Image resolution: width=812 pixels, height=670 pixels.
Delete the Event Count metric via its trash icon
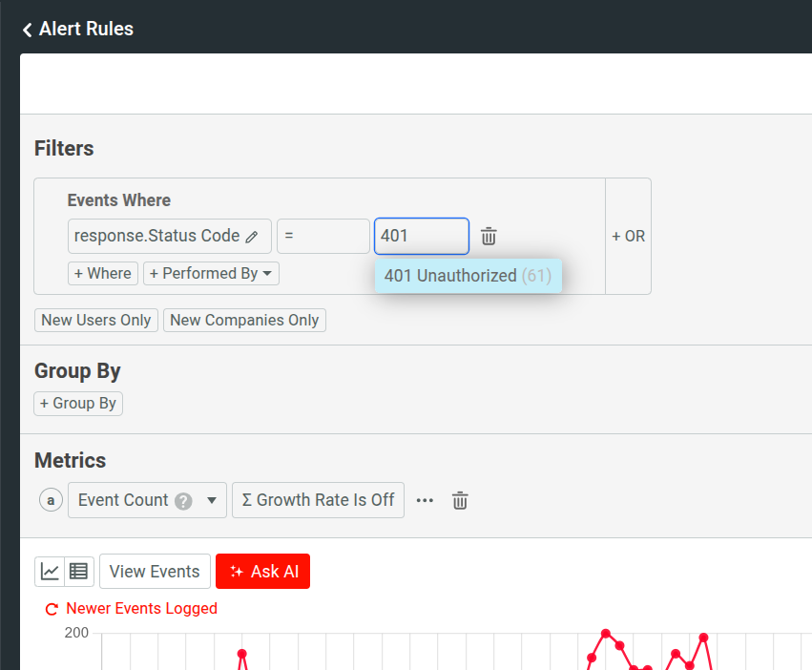[x=460, y=500]
